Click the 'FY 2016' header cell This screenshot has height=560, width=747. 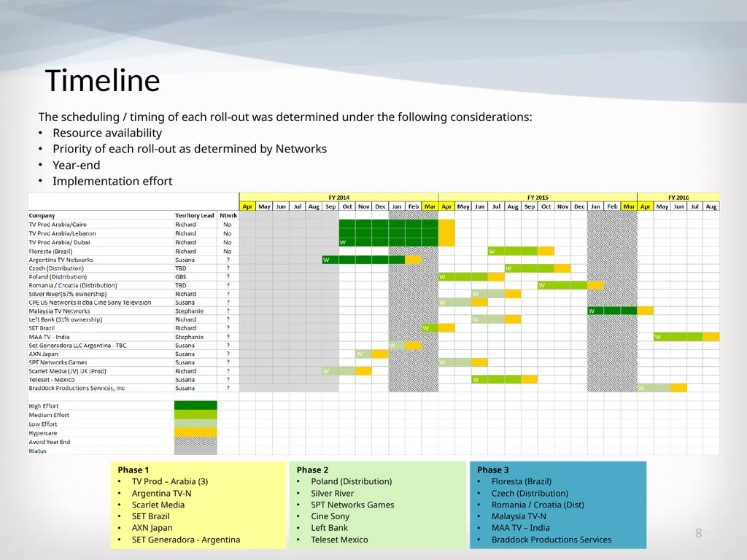(678, 197)
